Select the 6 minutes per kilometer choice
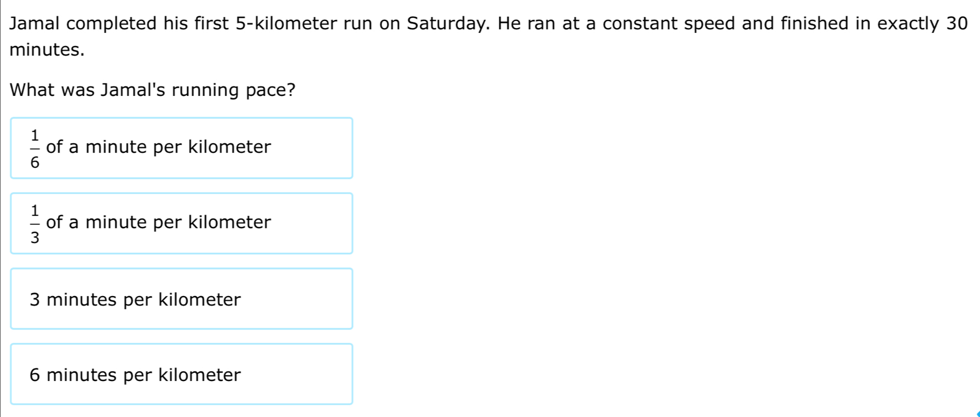 (x=181, y=374)
